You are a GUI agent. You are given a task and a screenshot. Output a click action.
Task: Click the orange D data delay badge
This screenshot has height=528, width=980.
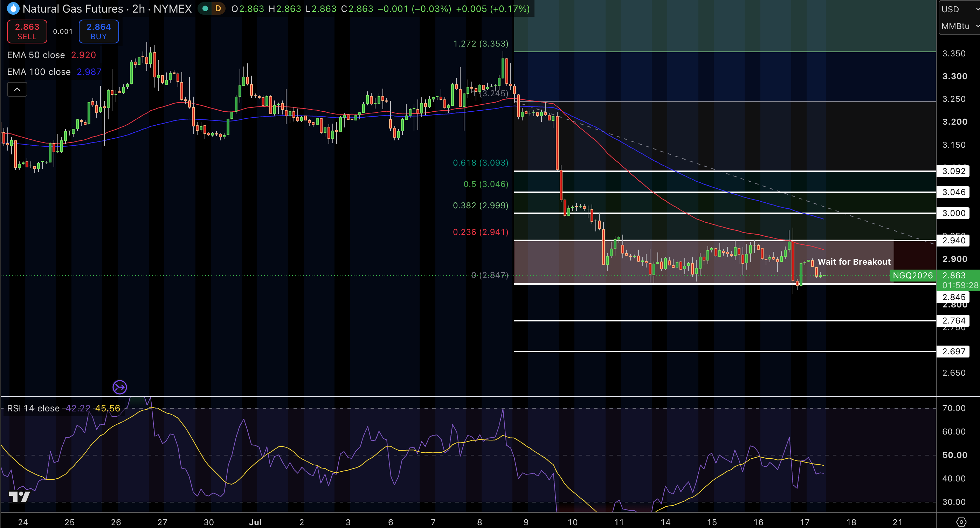click(x=218, y=8)
